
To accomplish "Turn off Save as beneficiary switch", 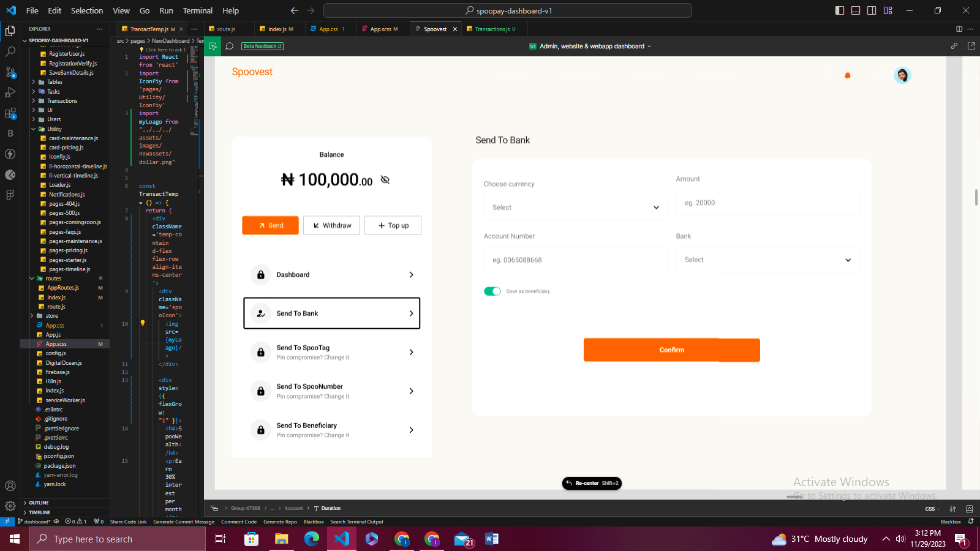I will pyautogui.click(x=492, y=291).
